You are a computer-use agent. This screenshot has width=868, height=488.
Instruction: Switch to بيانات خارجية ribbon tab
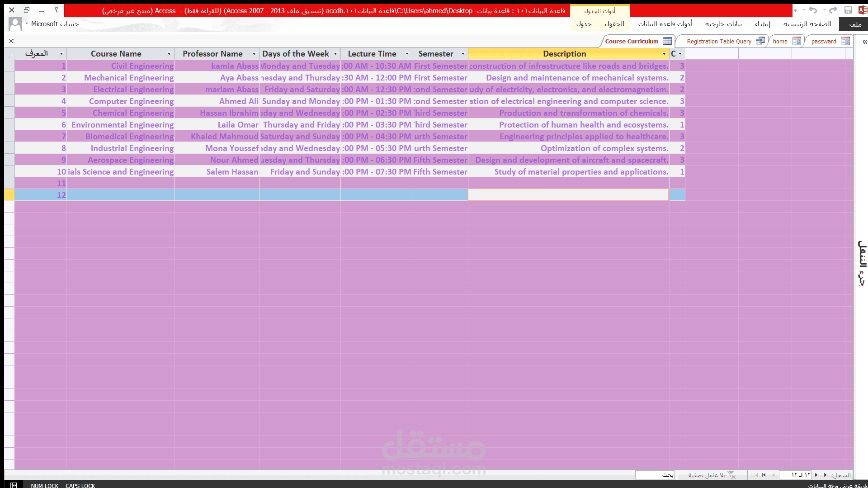[x=723, y=24]
